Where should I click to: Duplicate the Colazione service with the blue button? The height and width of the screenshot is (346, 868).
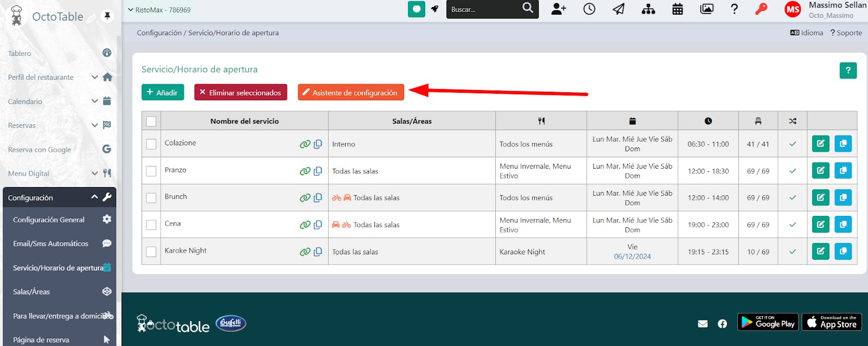pos(843,144)
